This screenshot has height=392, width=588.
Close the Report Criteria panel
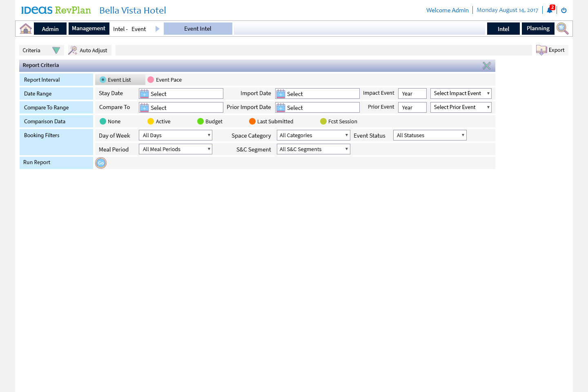click(486, 66)
